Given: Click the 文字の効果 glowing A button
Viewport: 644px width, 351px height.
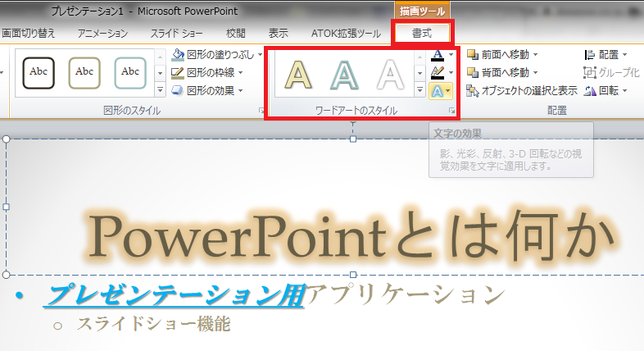Looking at the screenshot, I should point(440,91).
